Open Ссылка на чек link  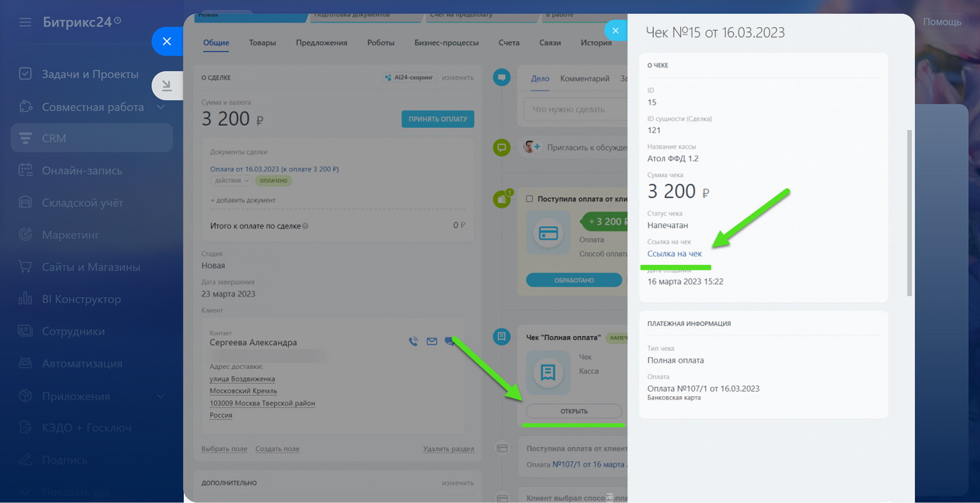(674, 254)
